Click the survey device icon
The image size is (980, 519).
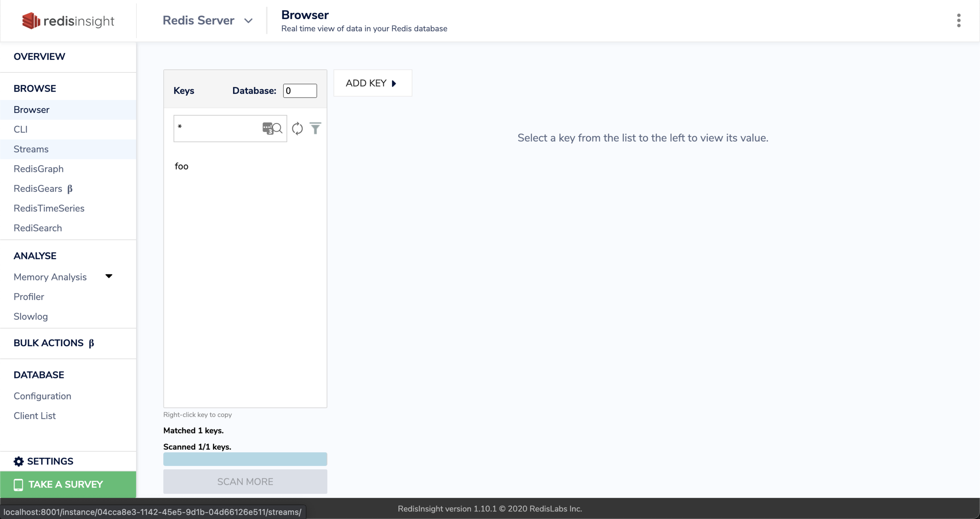click(x=18, y=485)
